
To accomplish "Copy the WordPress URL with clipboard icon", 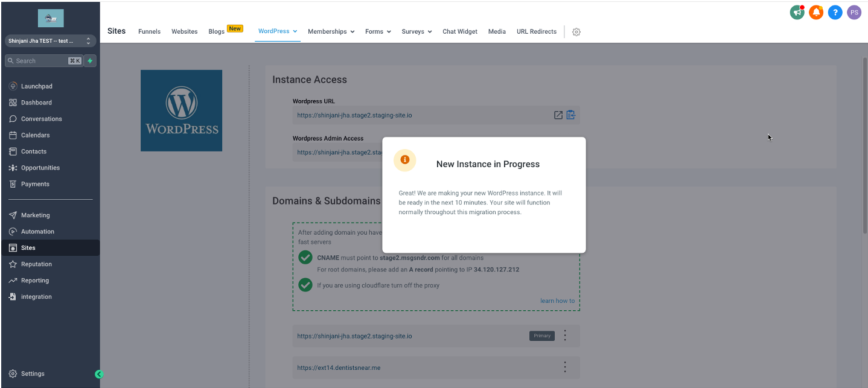I will (x=570, y=115).
